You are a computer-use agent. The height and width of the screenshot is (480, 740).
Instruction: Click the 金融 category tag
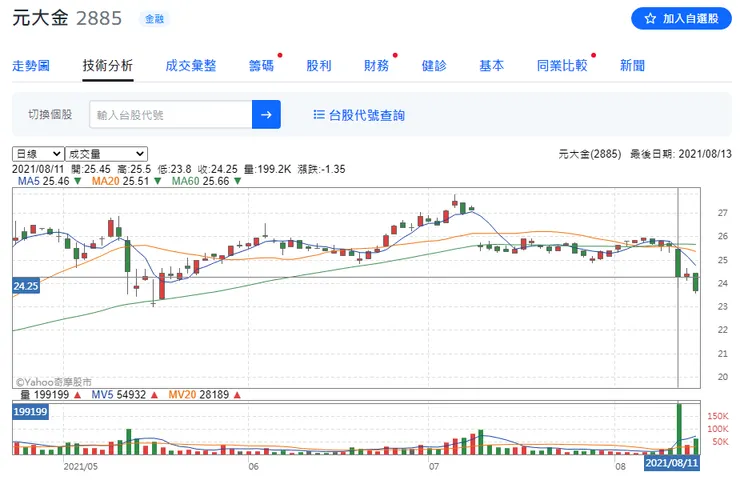[x=154, y=19]
